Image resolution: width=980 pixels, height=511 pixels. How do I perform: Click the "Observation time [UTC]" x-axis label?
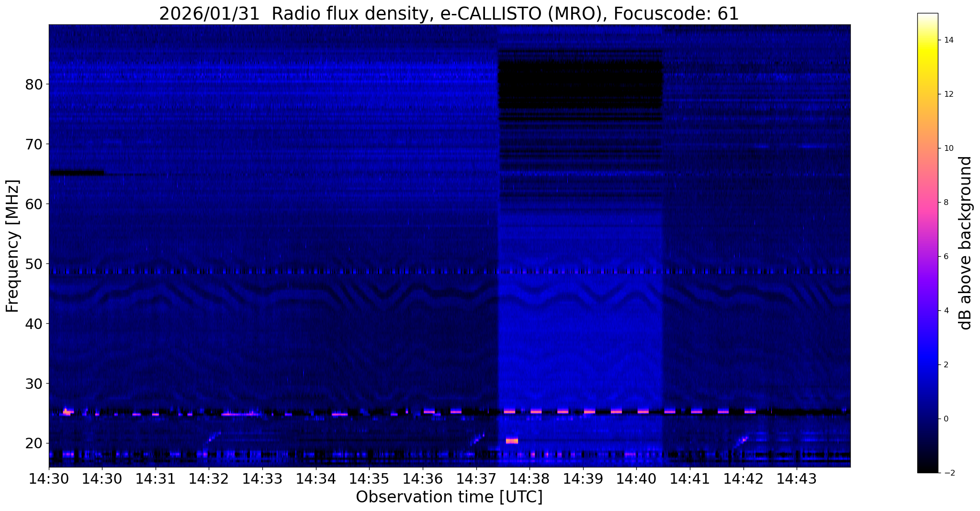click(x=449, y=497)
